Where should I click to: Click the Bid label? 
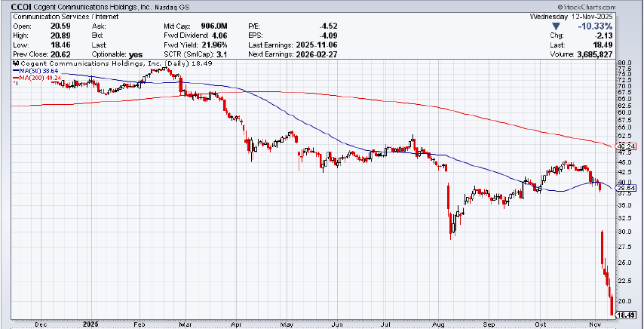(97, 35)
